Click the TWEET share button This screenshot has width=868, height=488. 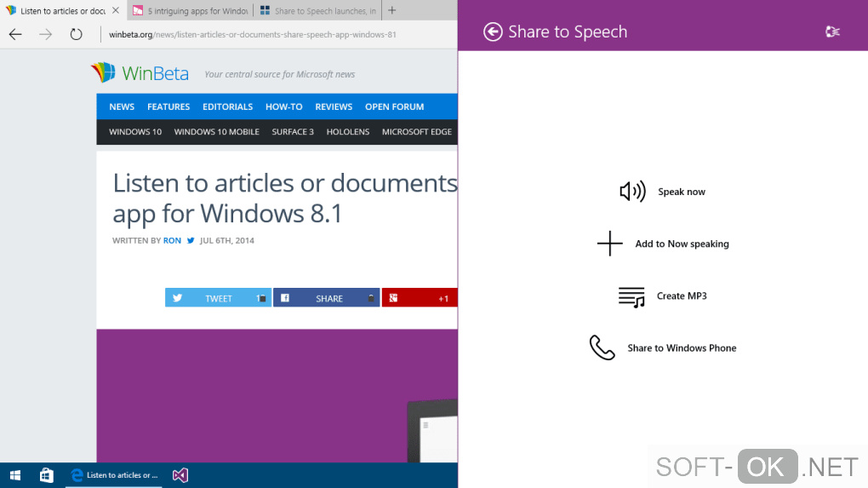pyautogui.click(x=218, y=298)
